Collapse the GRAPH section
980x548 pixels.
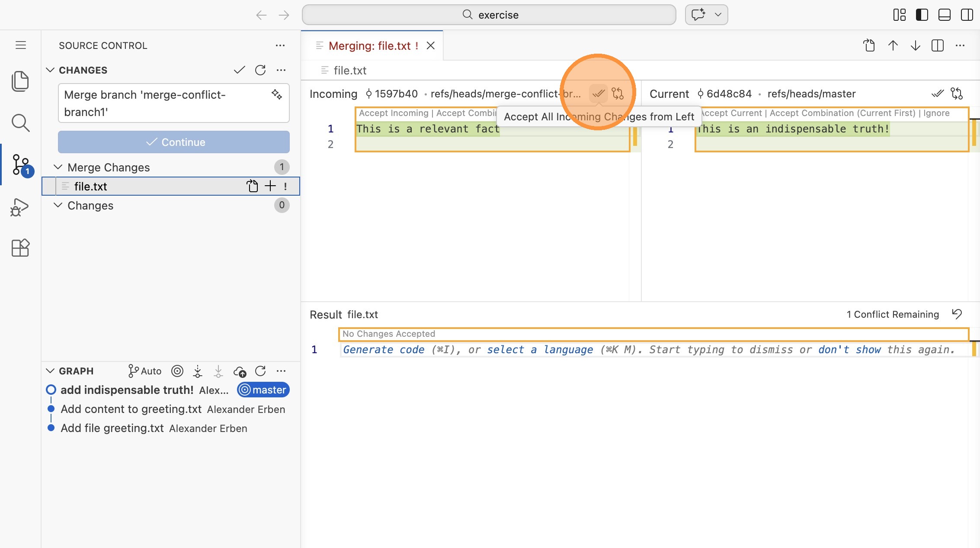coord(50,371)
